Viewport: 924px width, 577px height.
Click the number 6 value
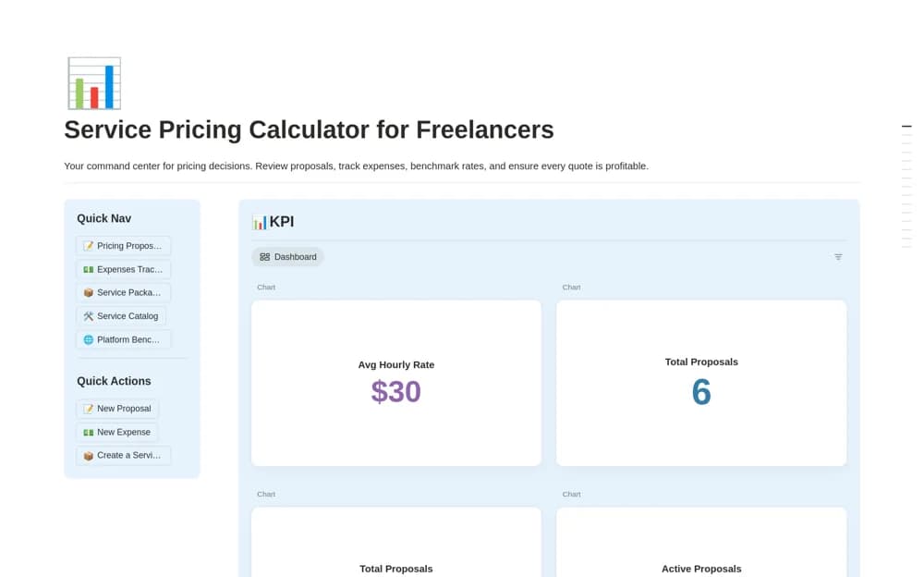click(x=701, y=392)
